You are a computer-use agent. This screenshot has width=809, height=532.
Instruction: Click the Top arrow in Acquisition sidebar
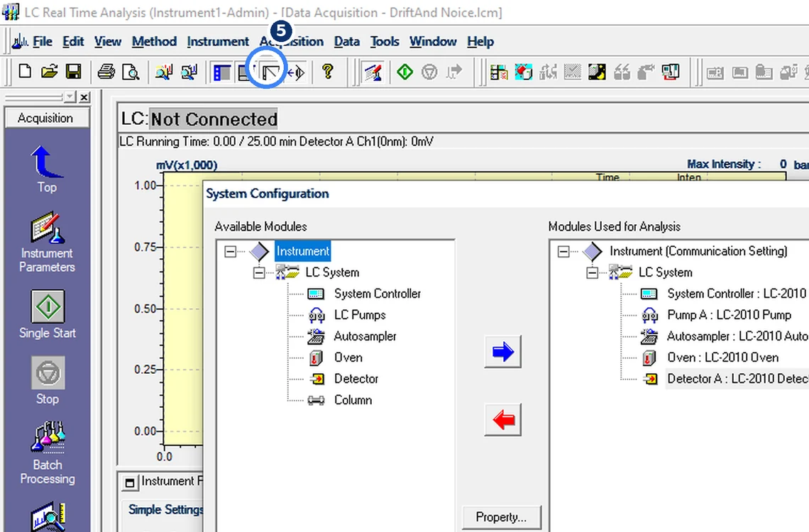(47, 169)
